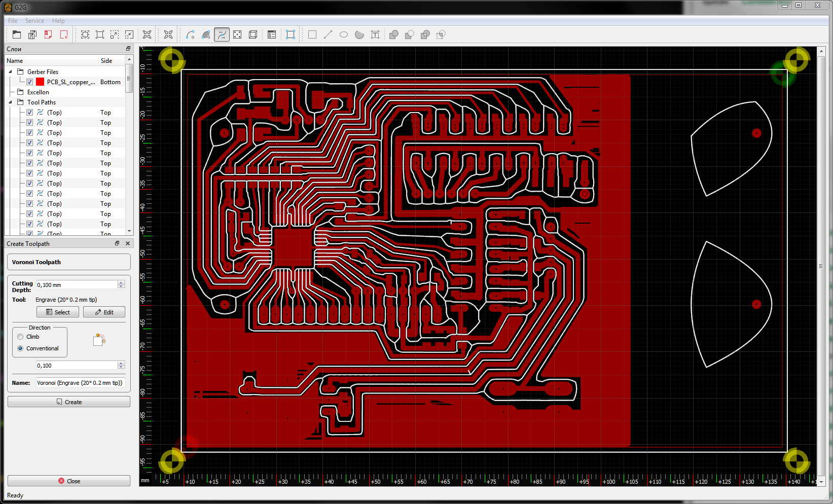Image resolution: width=833 pixels, height=504 pixels.
Task: Click the Select tool button
Action: click(x=58, y=312)
